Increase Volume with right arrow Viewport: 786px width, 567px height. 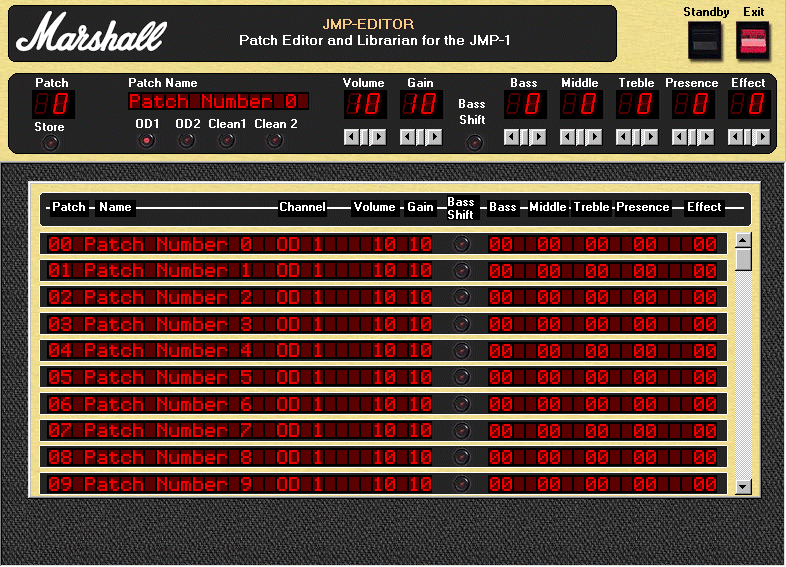coord(379,137)
